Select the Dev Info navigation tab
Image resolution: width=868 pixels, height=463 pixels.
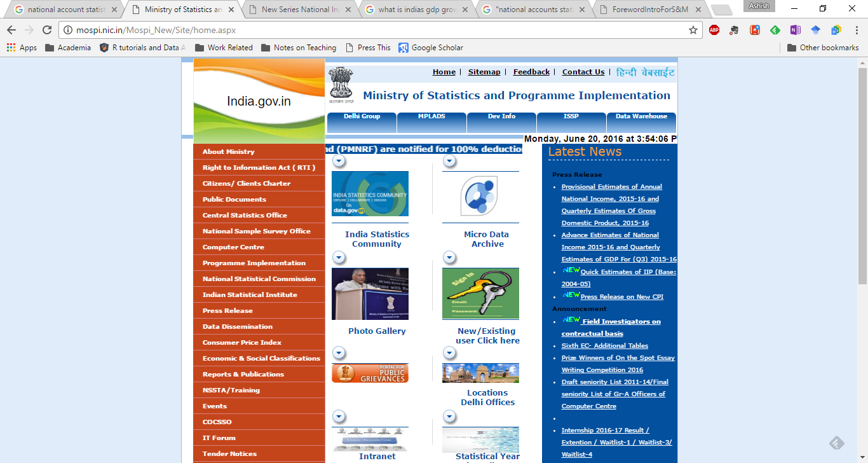(501, 121)
